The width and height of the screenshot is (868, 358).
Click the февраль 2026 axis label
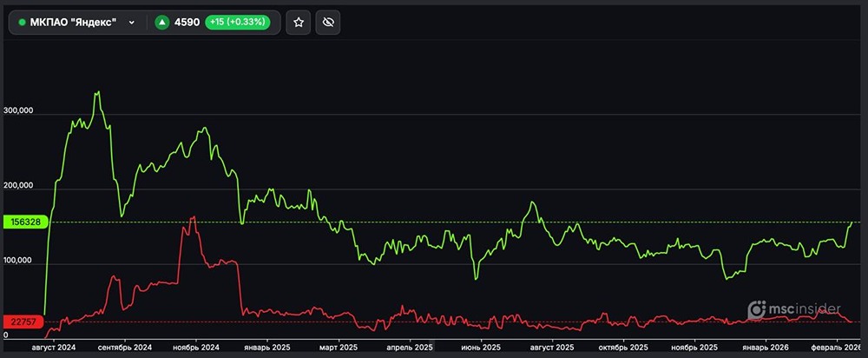click(835, 347)
